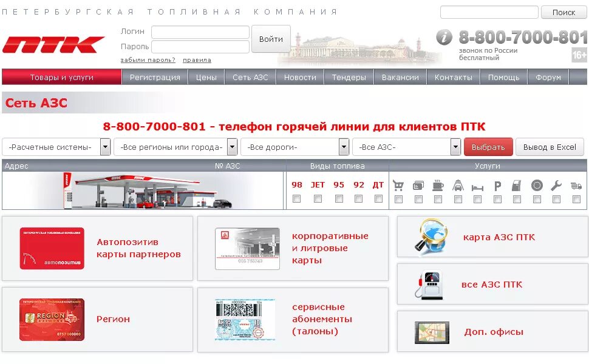Open the Все дороги dropdown
The image size is (589, 364).
tap(295, 147)
